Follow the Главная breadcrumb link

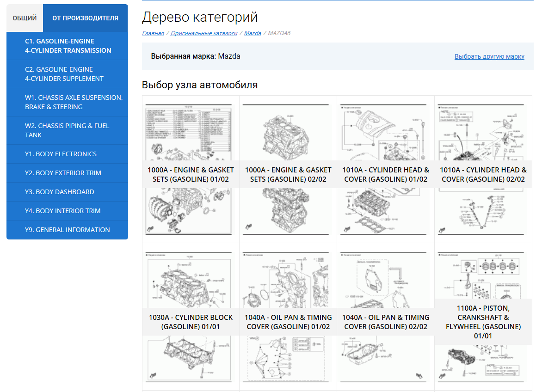pos(153,33)
